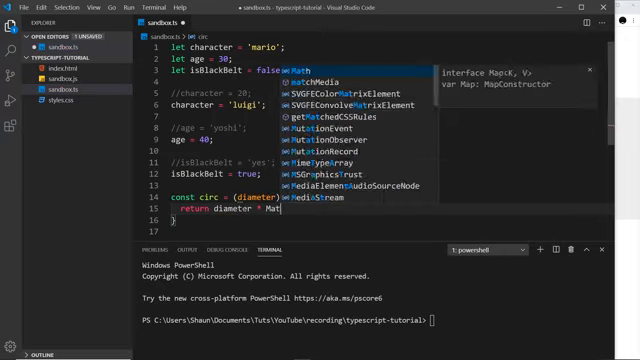This screenshot has height=360, width=640.
Task: Open the File menu
Action: tap(24, 7)
